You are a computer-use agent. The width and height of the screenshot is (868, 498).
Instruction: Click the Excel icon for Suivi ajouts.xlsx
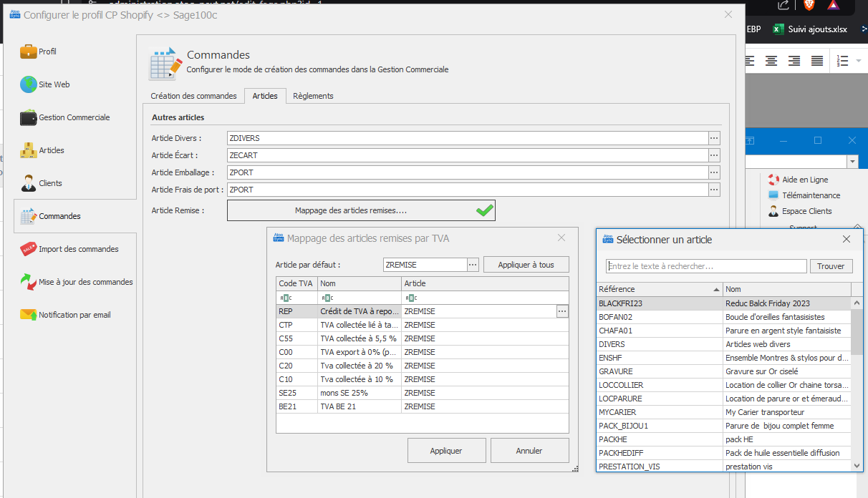(778, 29)
